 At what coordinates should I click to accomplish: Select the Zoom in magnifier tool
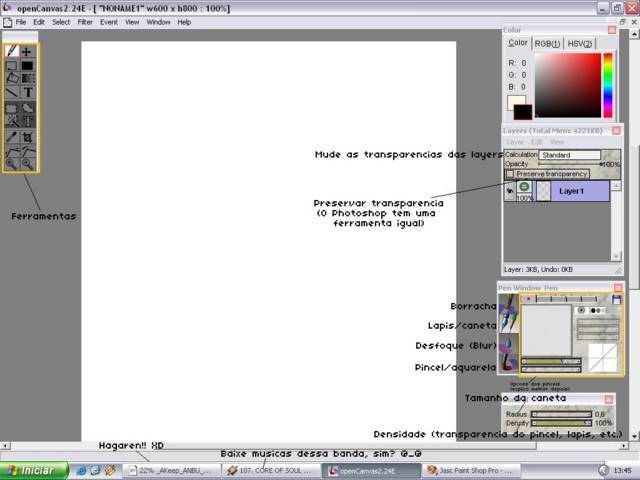[12, 164]
